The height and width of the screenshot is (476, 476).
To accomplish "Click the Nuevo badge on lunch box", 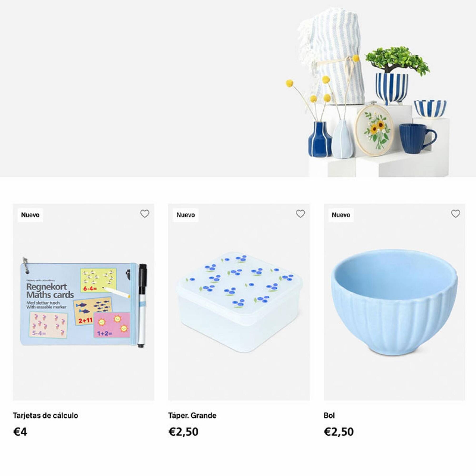I will click(x=186, y=215).
